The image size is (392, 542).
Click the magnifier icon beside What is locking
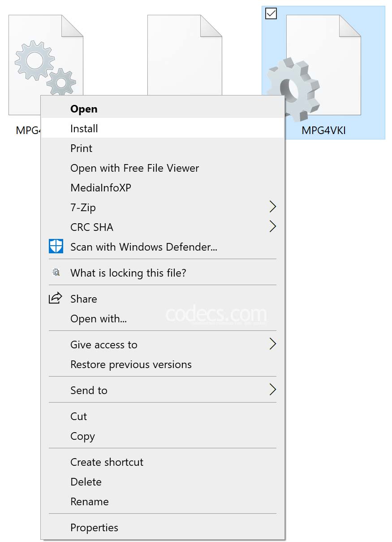coord(56,272)
